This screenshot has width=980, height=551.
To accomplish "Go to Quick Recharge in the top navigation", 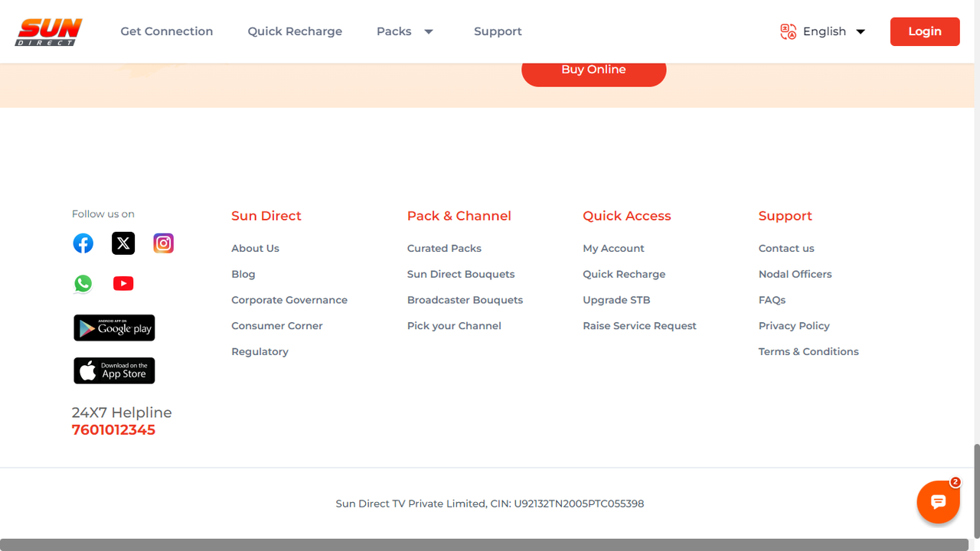I will [295, 31].
